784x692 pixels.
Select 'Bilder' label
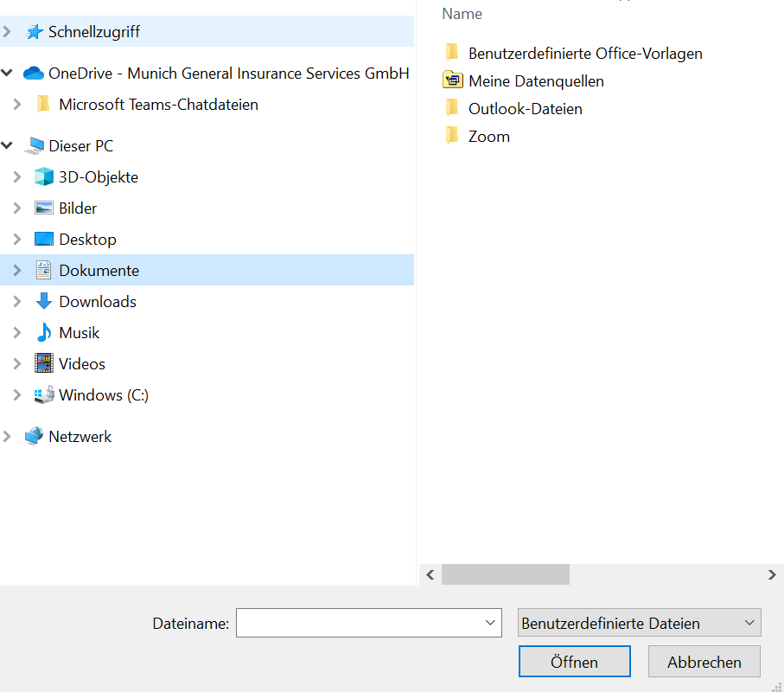[x=78, y=208]
